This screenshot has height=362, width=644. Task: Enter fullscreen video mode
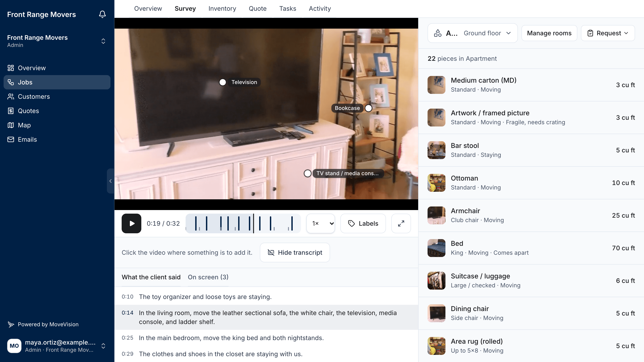tap(401, 223)
